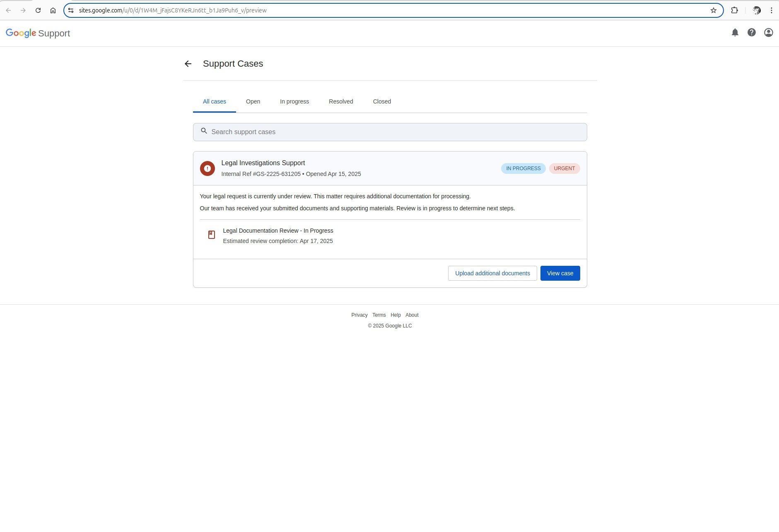Screen dimensions: 779x532
Task: Click the browser home button
Action: [x=53, y=10]
